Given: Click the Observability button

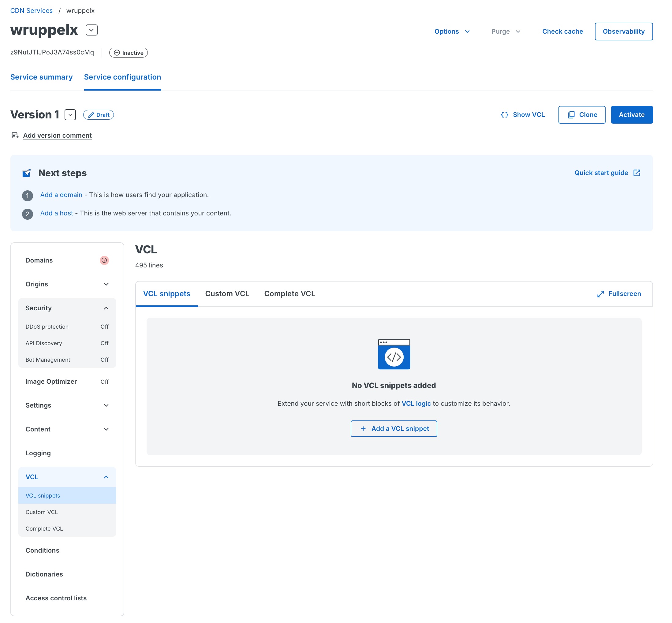Looking at the screenshot, I should point(623,31).
